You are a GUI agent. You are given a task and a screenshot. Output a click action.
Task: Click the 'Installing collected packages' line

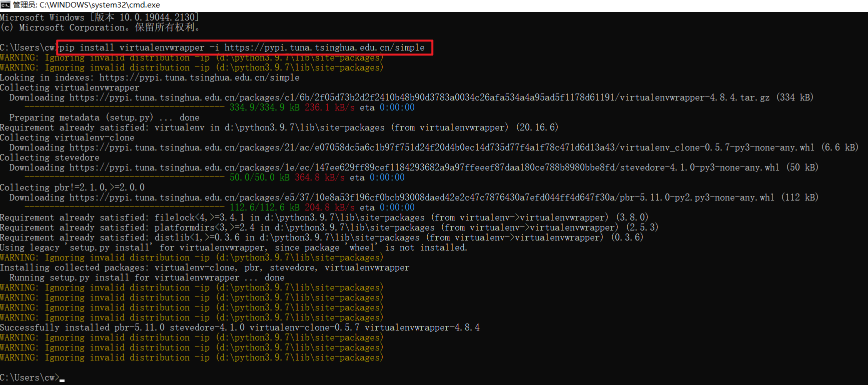(x=205, y=267)
